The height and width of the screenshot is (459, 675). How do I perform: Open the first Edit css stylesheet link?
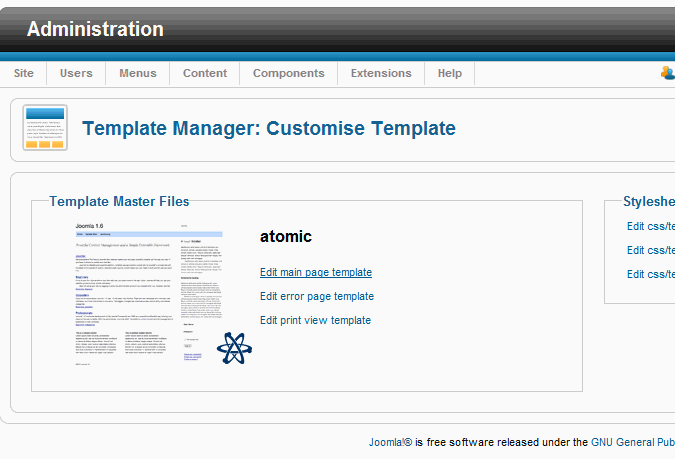(650, 226)
